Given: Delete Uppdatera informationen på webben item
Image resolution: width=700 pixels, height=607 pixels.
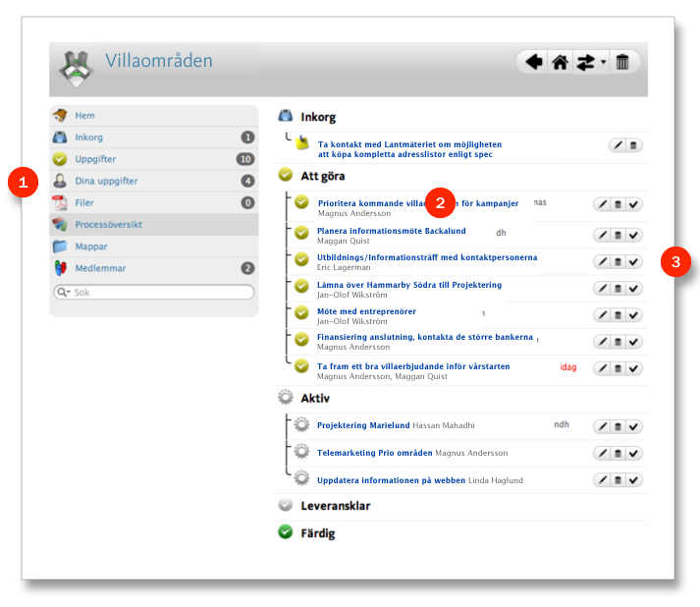Looking at the screenshot, I should click(x=618, y=480).
